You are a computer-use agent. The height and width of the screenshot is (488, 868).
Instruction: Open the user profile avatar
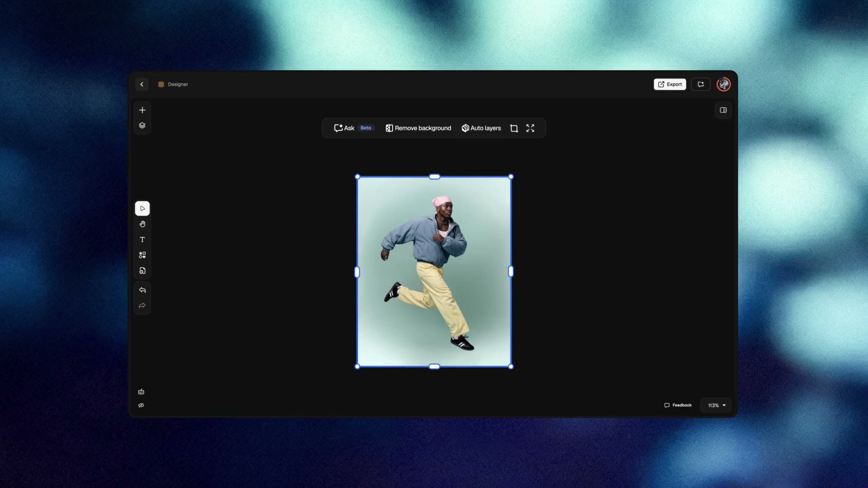point(724,84)
